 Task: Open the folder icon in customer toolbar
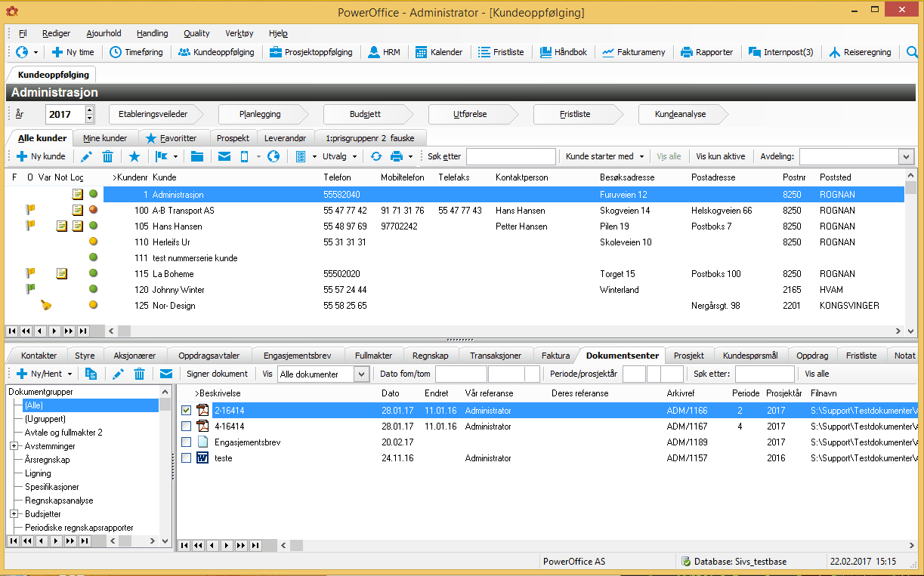tap(197, 156)
